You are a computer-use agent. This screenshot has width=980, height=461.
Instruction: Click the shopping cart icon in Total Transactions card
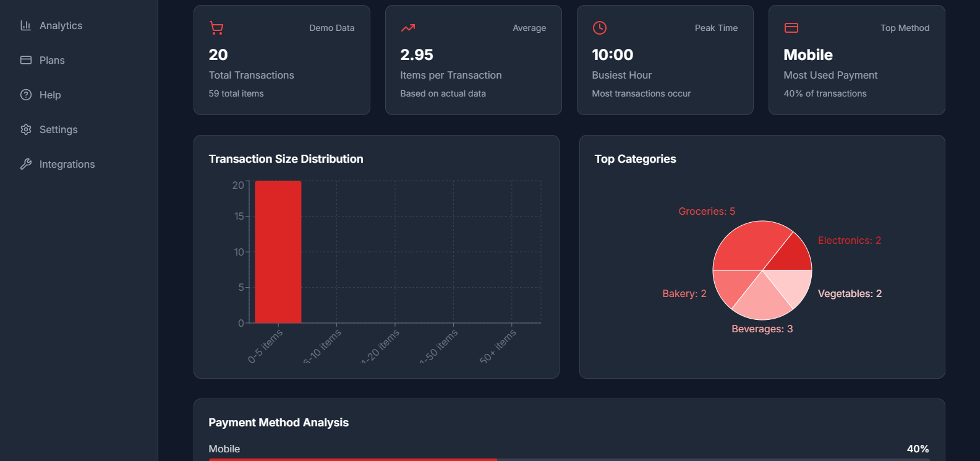tap(216, 28)
